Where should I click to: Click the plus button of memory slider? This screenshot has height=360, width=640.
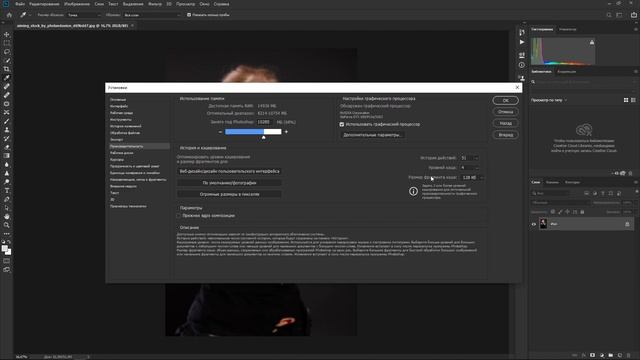click(x=286, y=132)
